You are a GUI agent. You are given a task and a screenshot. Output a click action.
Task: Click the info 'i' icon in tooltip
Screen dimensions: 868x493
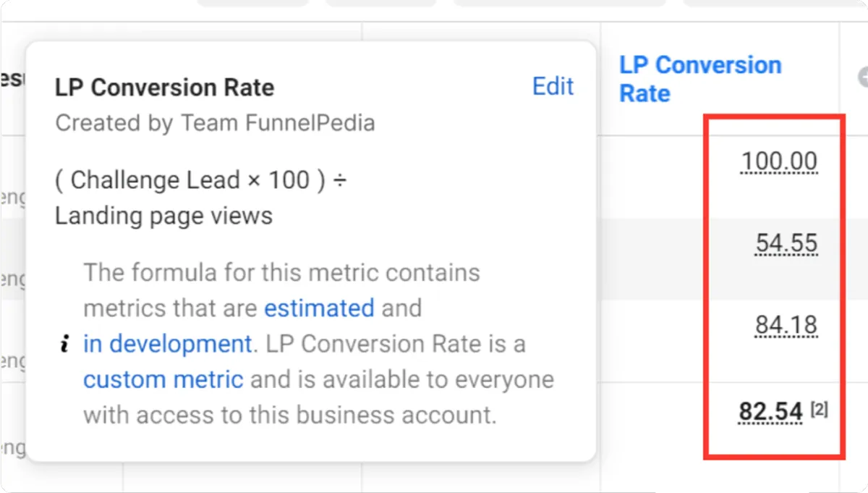pos(64,345)
